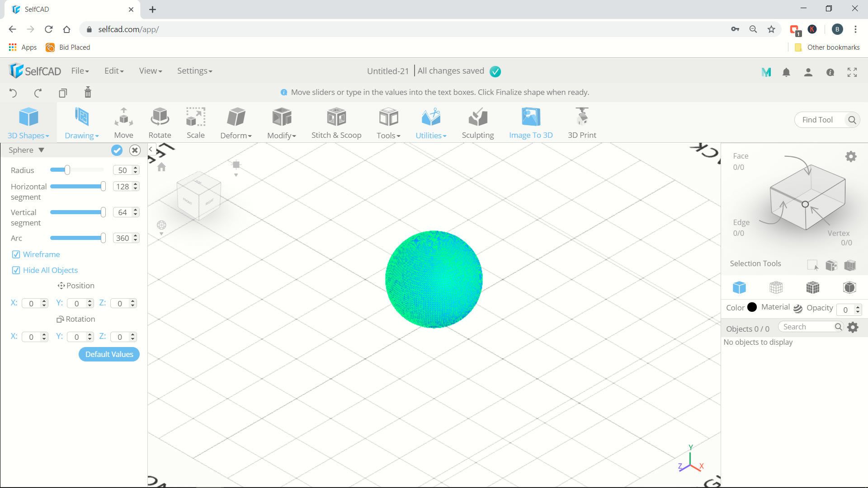Image resolution: width=868 pixels, height=488 pixels.
Task: Select the Sculpting tool icon
Action: tap(477, 118)
